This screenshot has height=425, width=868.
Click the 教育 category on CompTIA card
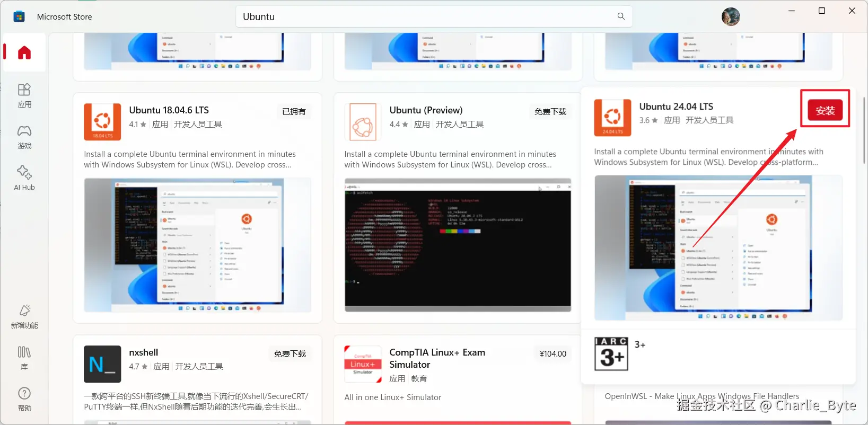419,379
